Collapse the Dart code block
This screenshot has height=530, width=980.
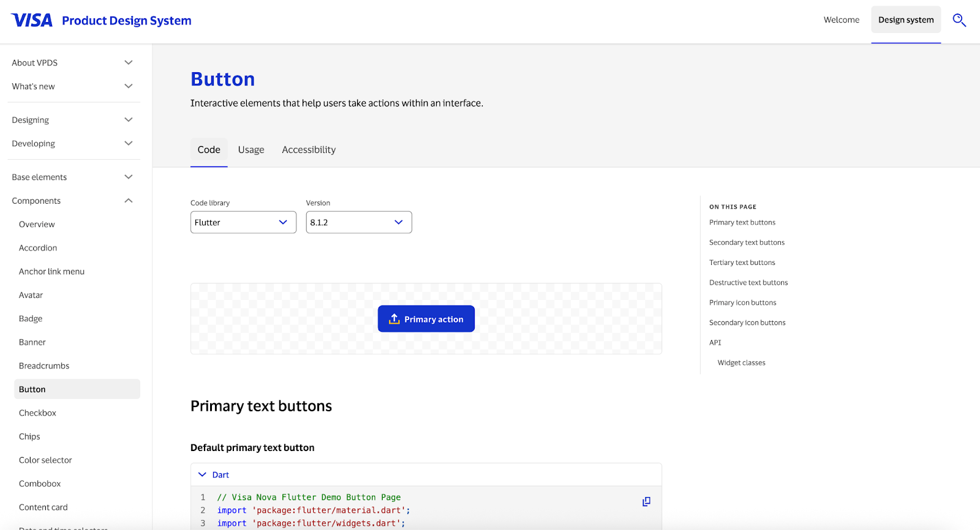[213, 475]
